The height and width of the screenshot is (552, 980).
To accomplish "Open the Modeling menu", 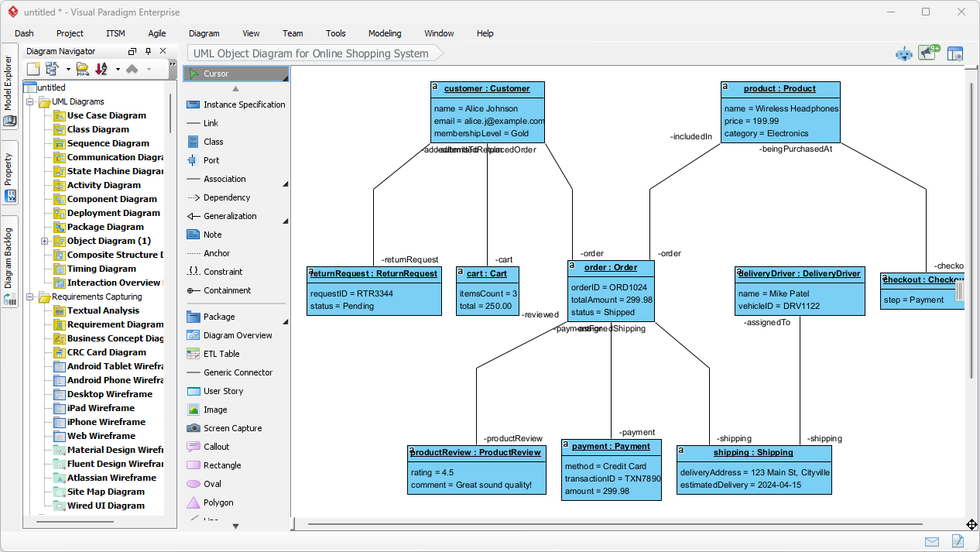I will pyautogui.click(x=384, y=33).
